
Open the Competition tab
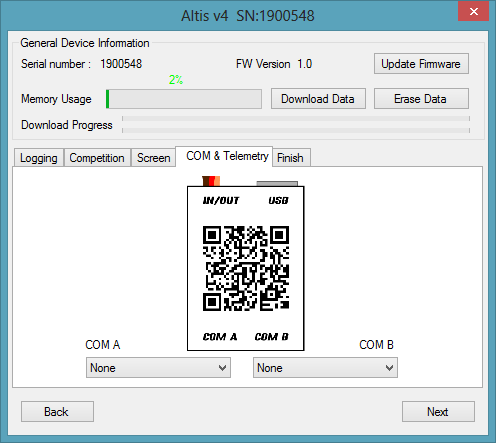[97, 158]
